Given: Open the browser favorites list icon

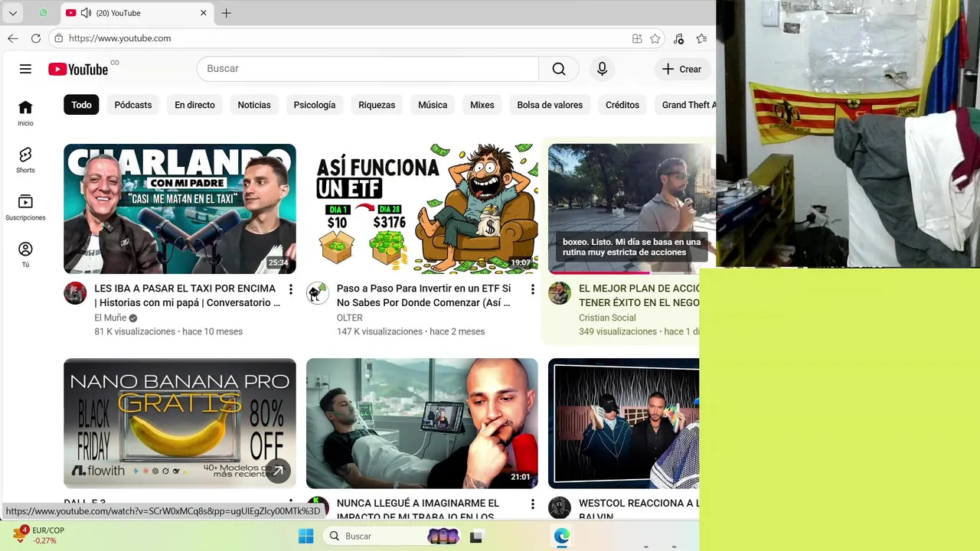Looking at the screenshot, I should click(701, 38).
